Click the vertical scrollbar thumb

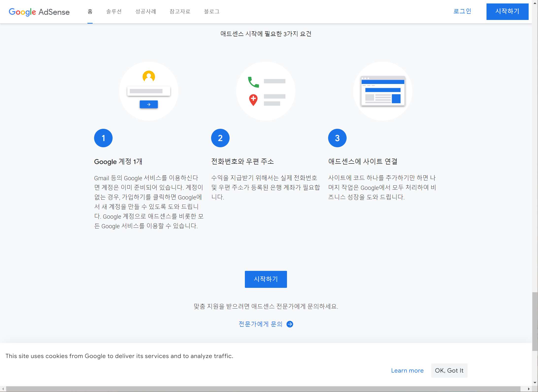(535, 321)
